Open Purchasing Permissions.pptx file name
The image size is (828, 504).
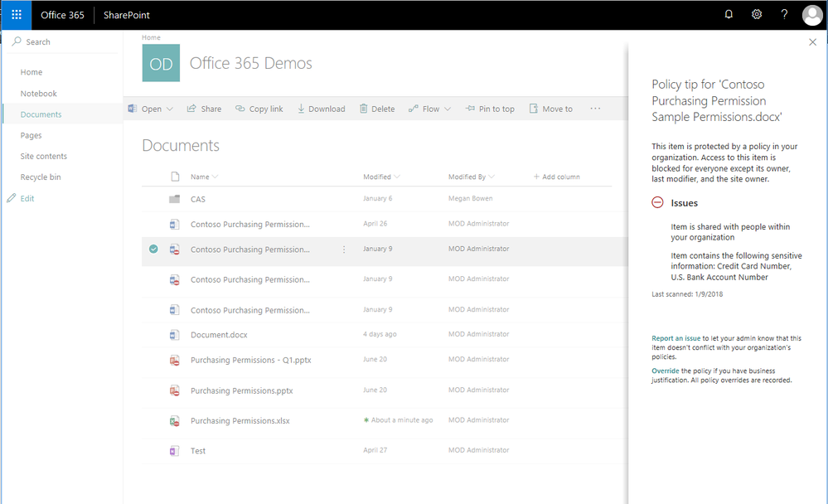point(242,390)
